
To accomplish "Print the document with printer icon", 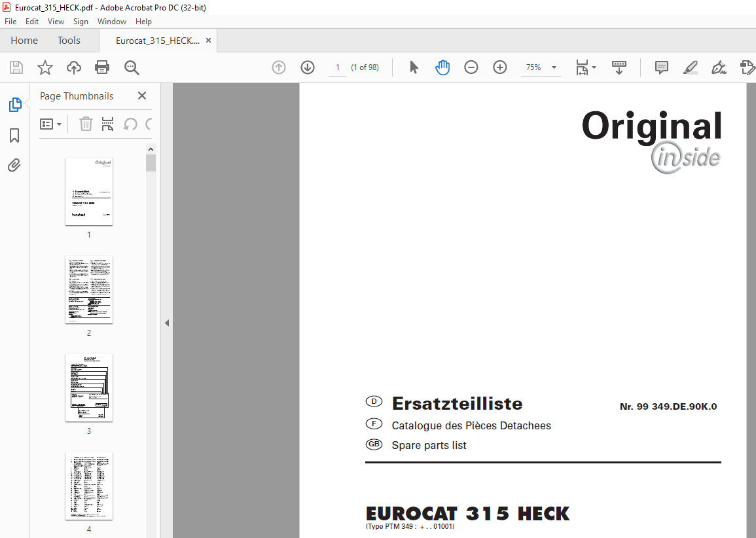I will point(102,67).
